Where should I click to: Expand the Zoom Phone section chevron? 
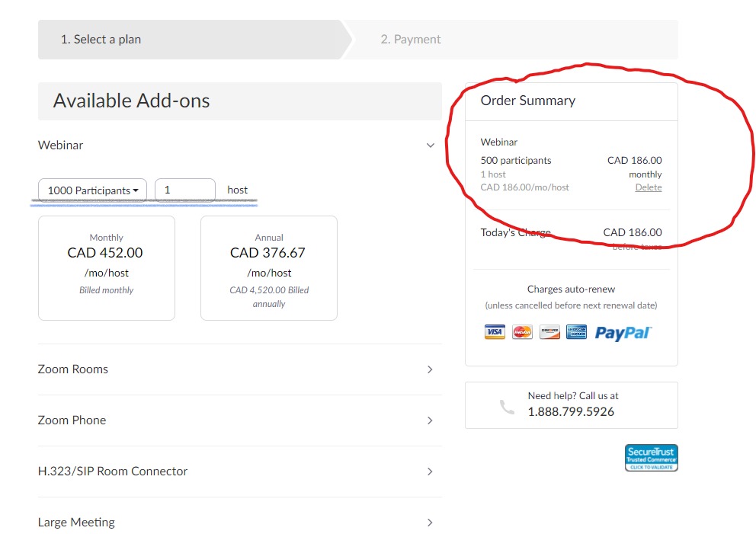[x=430, y=420]
